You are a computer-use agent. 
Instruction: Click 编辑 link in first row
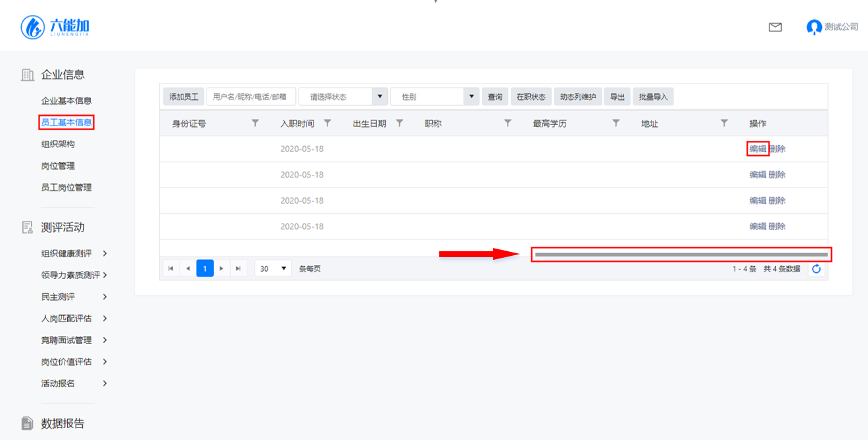click(x=758, y=149)
